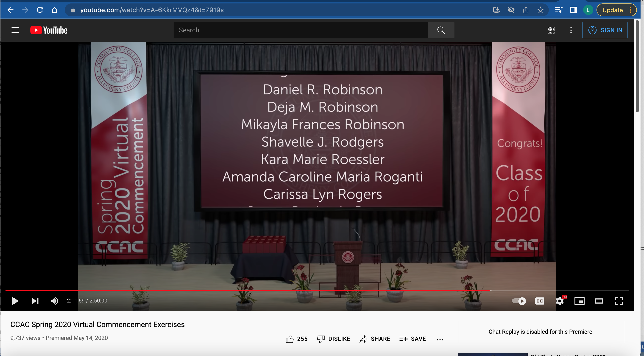This screenshot has height=356, width=644.
Task: Toggle closed captions on the video
Action: coord(540,301)
